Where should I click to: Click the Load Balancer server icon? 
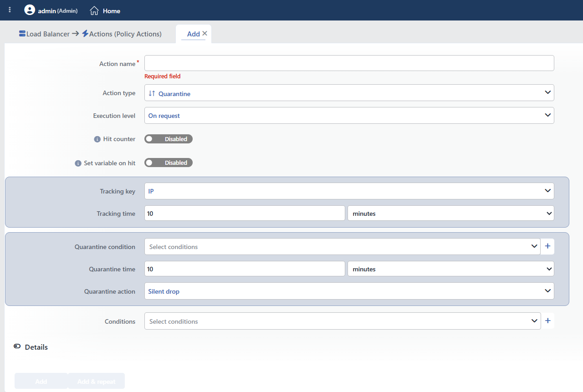pyautogui.click(x=22, y=34)
